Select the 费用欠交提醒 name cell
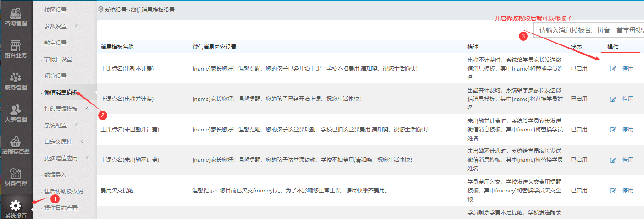This screenshot has height=219, width=644. point(117,191)
